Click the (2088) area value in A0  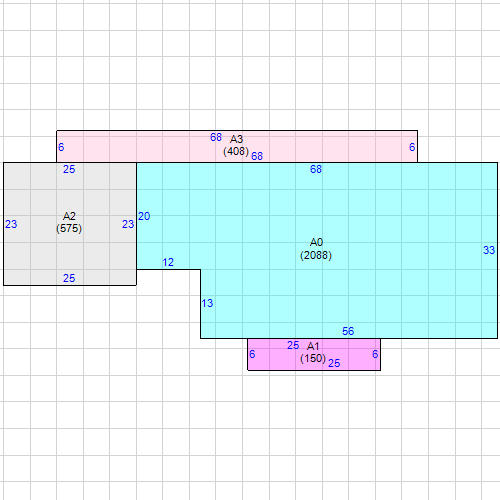[316, 255]
